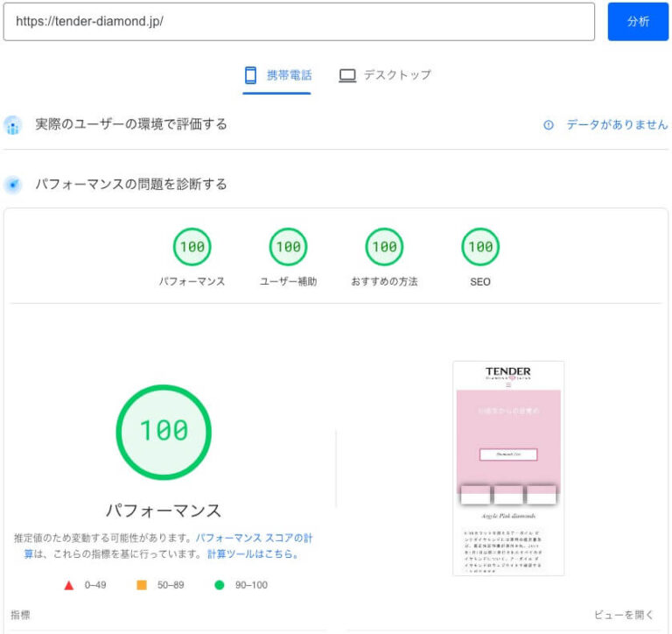Click the real-user evaluation section icon

pos(13,125)
